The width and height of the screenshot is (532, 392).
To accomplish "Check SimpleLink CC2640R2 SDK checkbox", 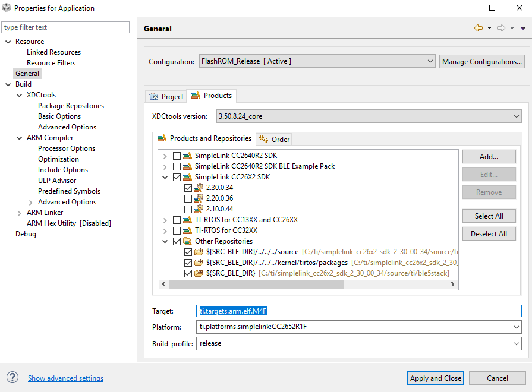I will [x=177, y=156].
